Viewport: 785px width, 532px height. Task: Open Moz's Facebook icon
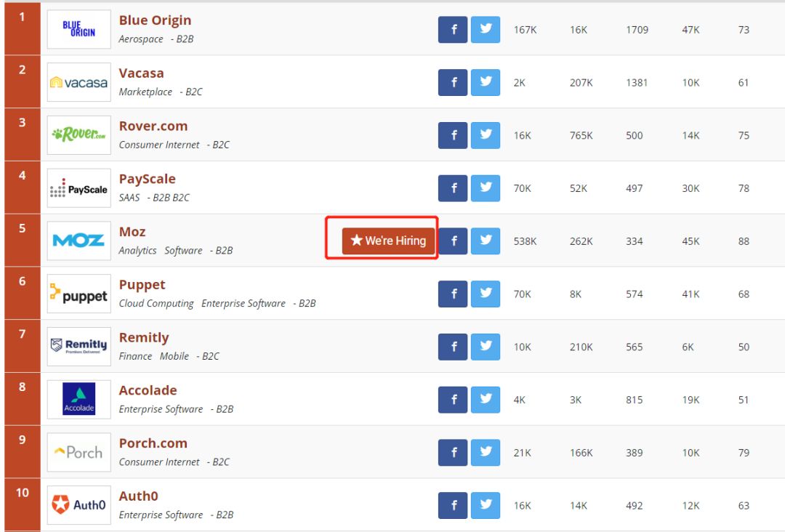(454, 241)
